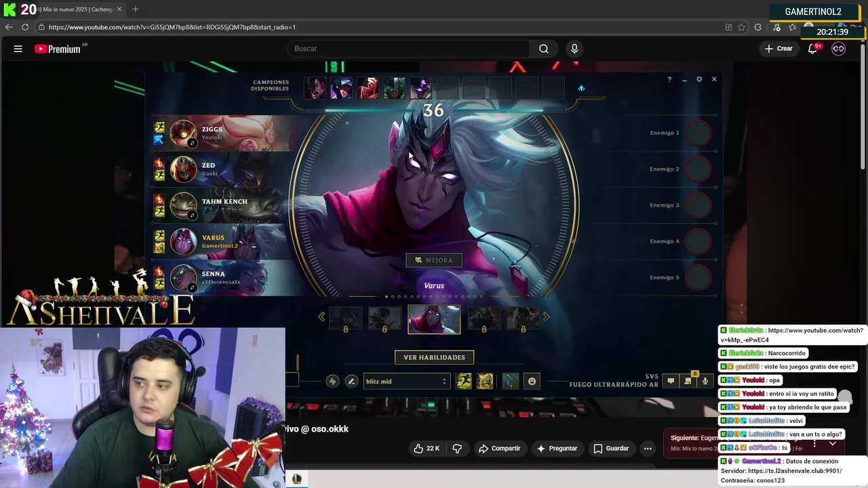Viewport: 868px width, 488px height.
Task: Select Ziggs teammate row
Action: (x=224, y=133)
